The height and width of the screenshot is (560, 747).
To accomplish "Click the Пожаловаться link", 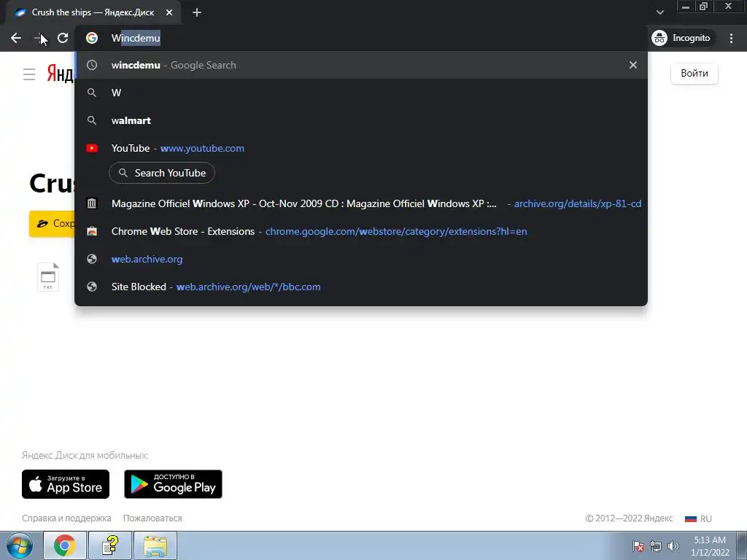I will tap(152, 518).
